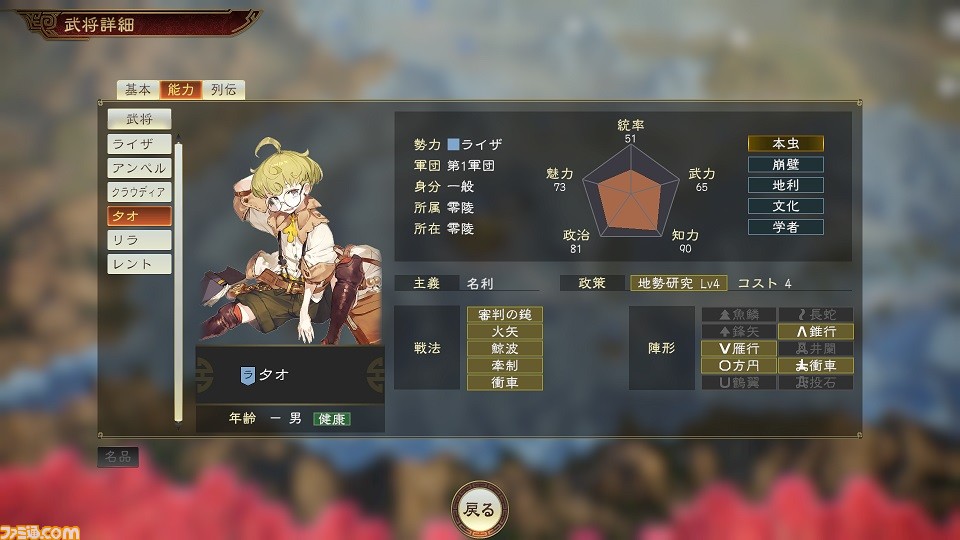The height and width of the screenshot is (540, 960).
Task: Click the blue ライザ faction color square
Action: tap(453, 144)
